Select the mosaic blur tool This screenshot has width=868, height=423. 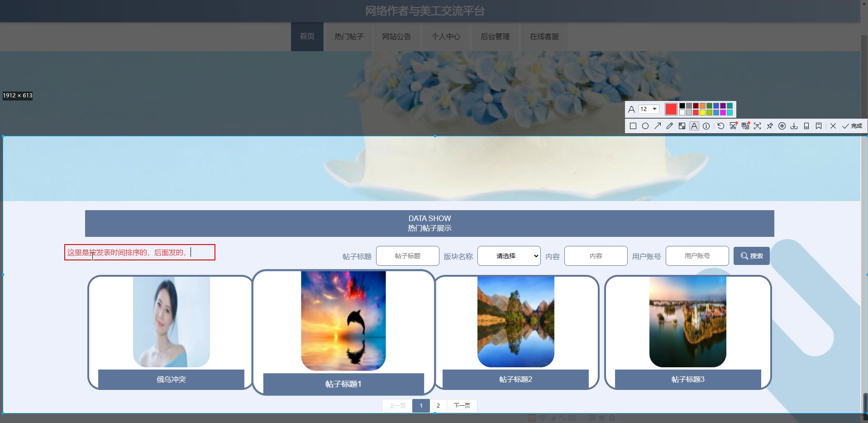(x=682, y=126)
